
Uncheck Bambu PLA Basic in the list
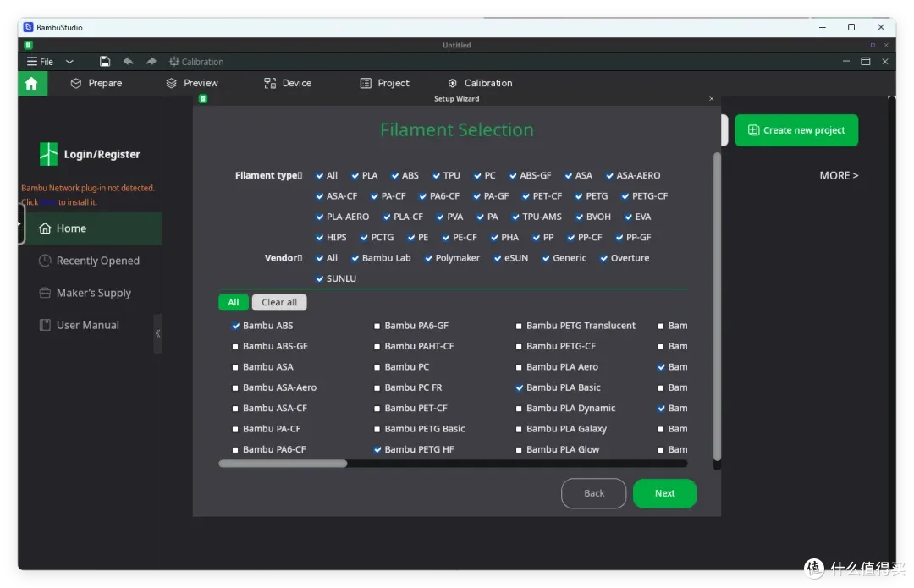pyautogui.click(x=519, y=387)
